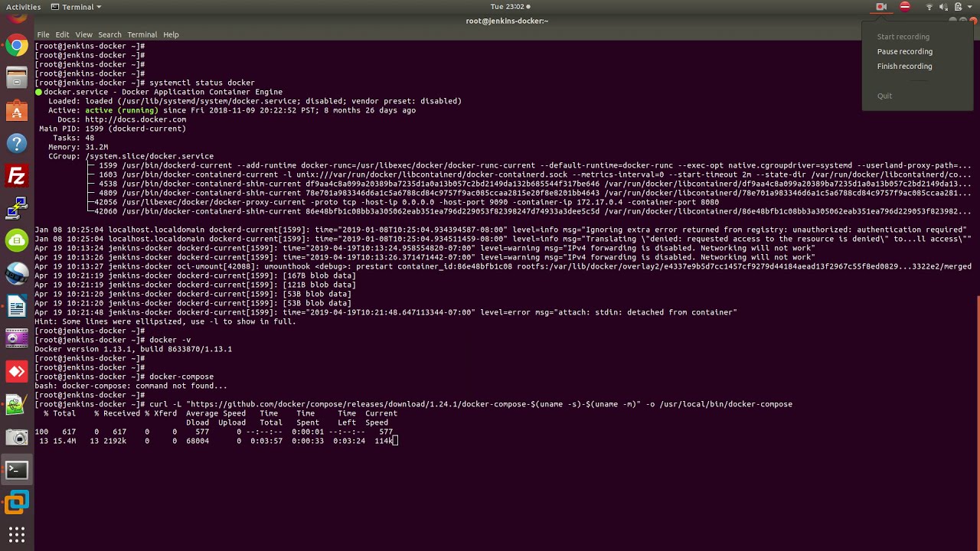Open the purple video editor dock icon
Image resolution: width=980 pixels, height=551 pixels.
pyautogui.click(x=17, y=338)
